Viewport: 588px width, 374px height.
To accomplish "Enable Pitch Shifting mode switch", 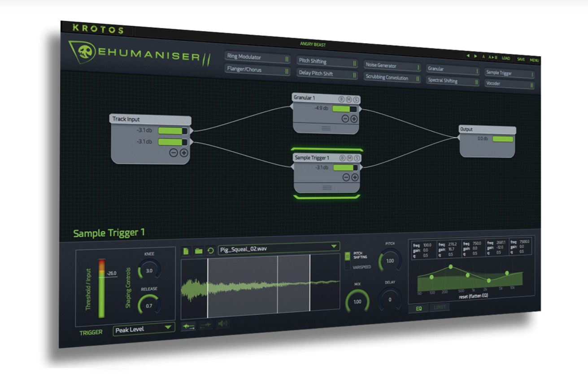I will click(x=347, y=256).
